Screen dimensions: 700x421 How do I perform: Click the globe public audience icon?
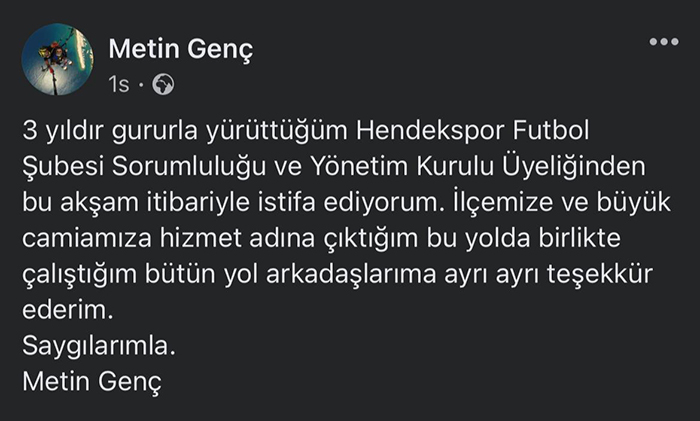164,86
